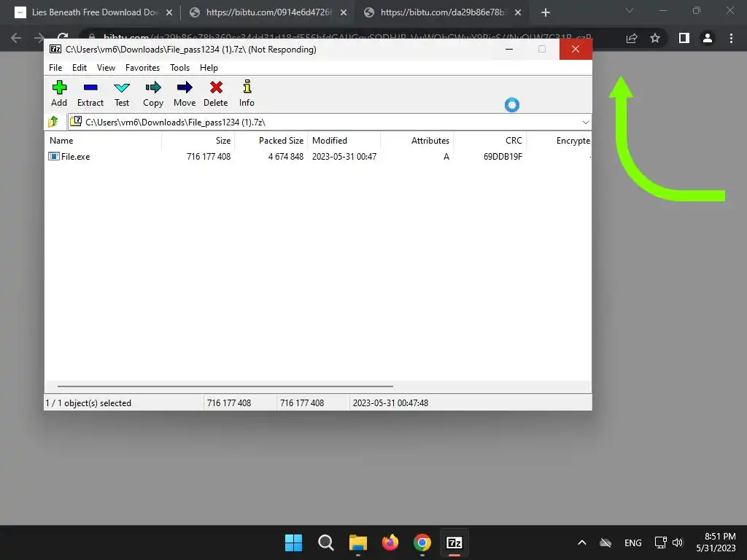Expand the archive path dropdown arrow
The image size is (747, 560).
coord(585,122)
